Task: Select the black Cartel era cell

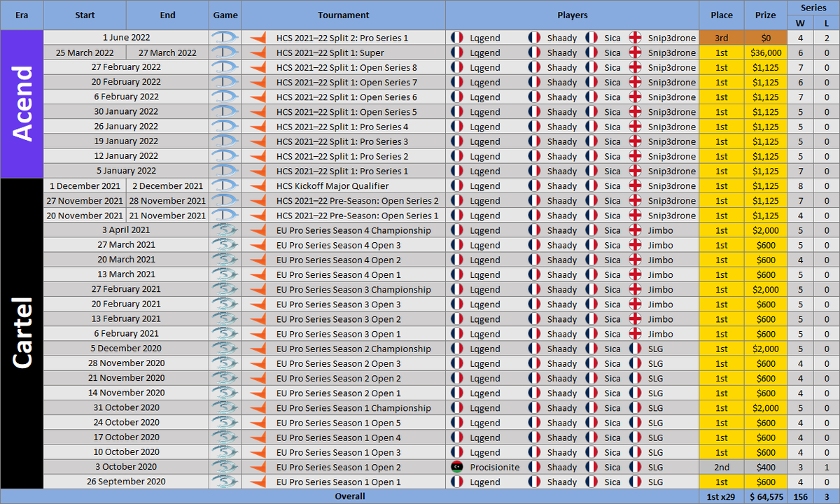Action: point(22,334)
